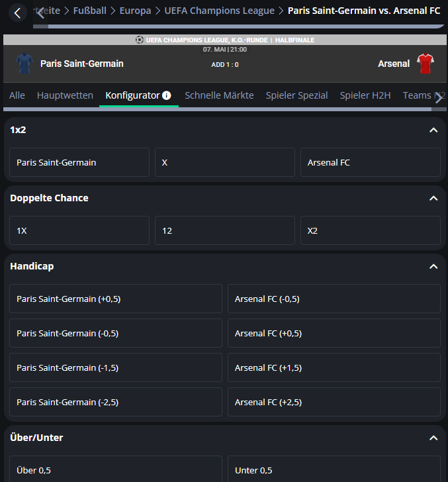
Task: Click the Paris Saint-Germain team name in header
Action: pos(82,64)
